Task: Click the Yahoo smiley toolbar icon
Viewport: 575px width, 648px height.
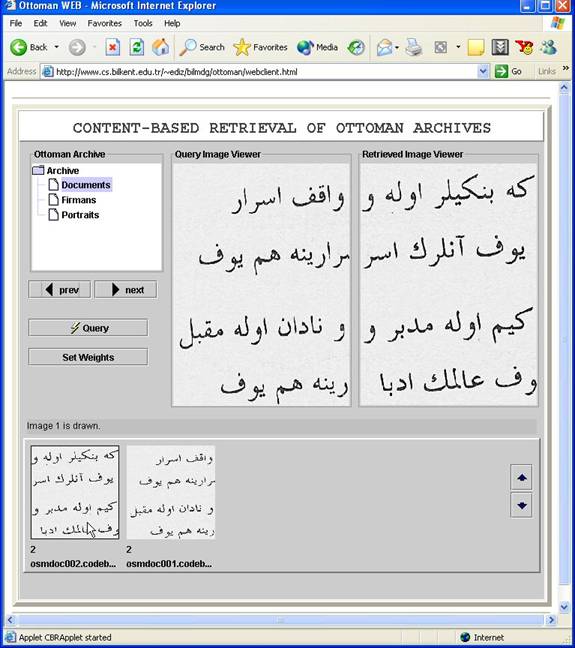Action: pos(524,48)
